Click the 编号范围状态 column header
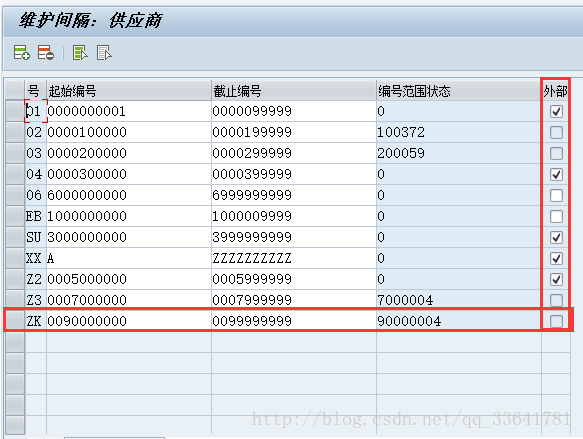The height and width of the screenshot is (439, 583). [x=459, y=91]
